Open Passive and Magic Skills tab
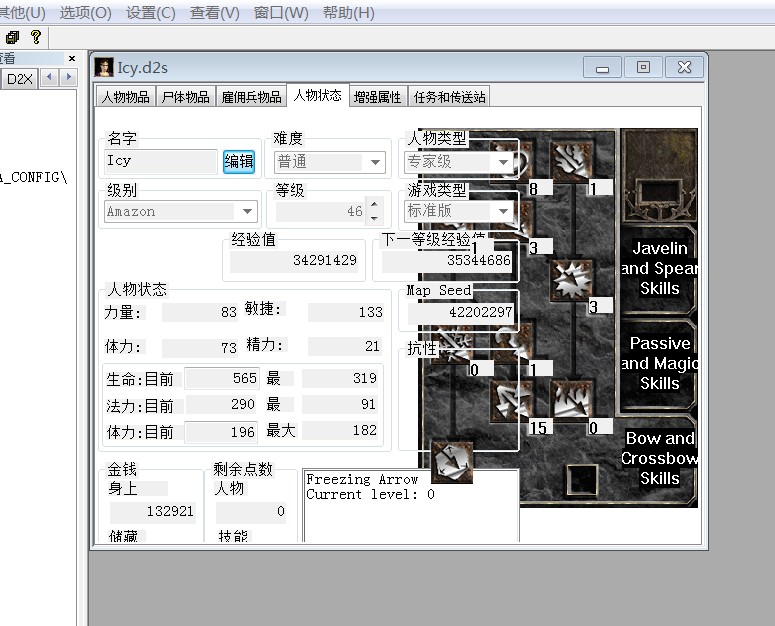Viewport: 775px width, 626px height. pyautogui.click(x=659, y=363)
